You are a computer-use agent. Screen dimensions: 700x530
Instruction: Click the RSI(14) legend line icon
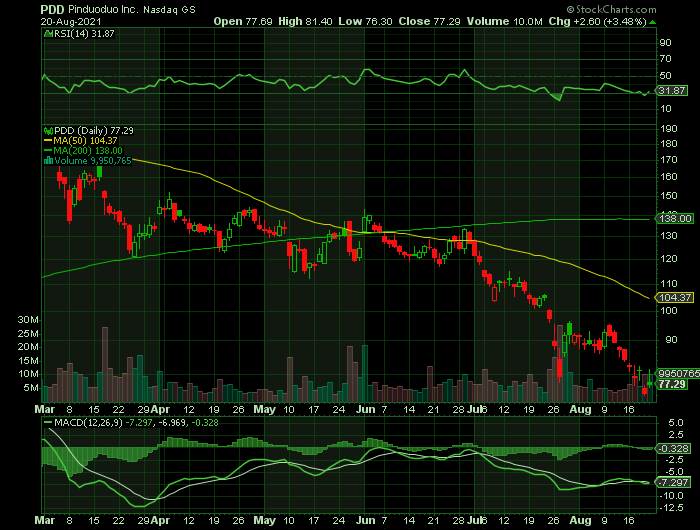click(48, 34)
